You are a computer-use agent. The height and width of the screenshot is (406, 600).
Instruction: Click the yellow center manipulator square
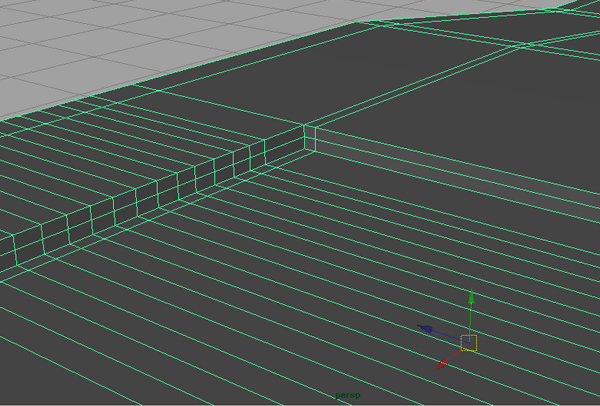pos(469,343)
